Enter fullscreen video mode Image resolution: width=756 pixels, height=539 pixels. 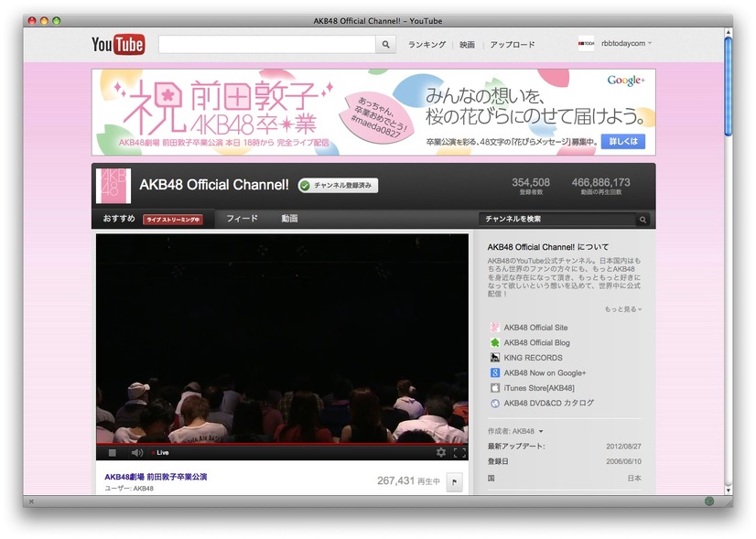click(459, 452)
